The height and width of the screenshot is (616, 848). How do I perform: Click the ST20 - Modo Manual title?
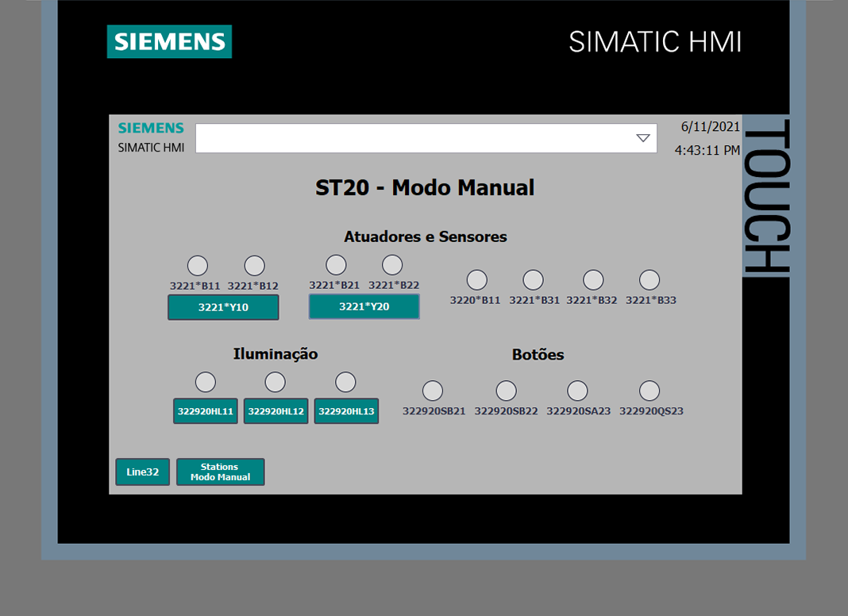tap(425, 187)
